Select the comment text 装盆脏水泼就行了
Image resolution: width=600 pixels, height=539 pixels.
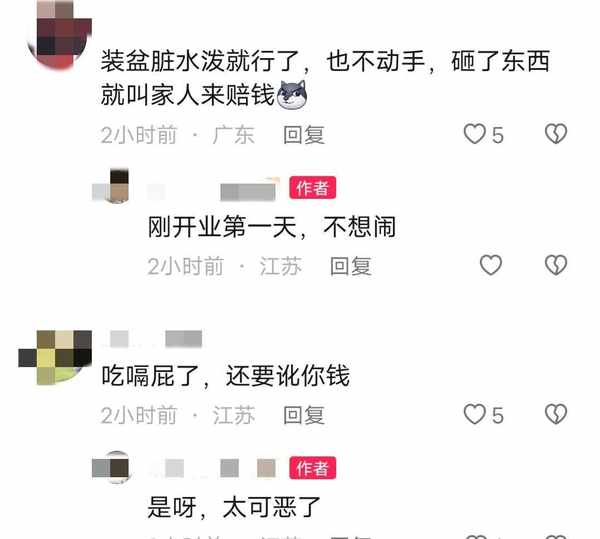coord(200,61)
